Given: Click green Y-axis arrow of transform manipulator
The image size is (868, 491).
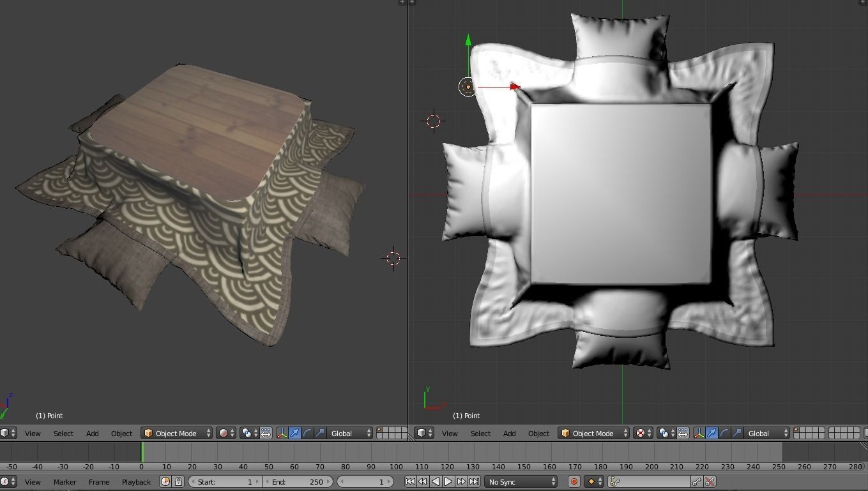Looking at the screenshot, I should pyautogui.click(x=468, y=40).
